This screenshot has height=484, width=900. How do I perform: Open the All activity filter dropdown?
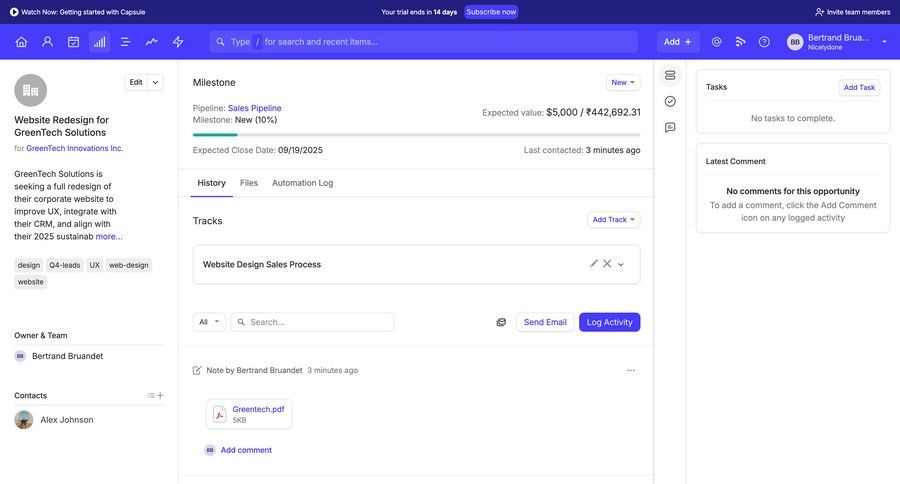coord(209,322)
